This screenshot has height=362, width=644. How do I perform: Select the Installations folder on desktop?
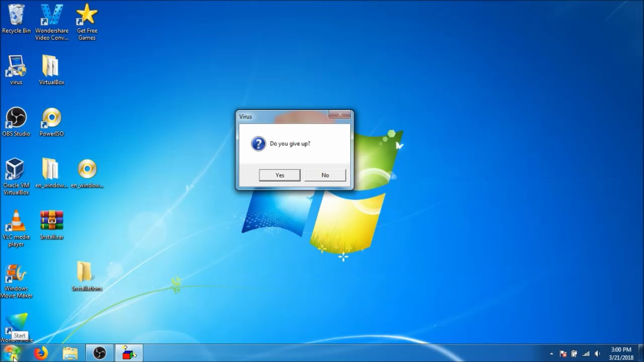[x=87, y=276]
